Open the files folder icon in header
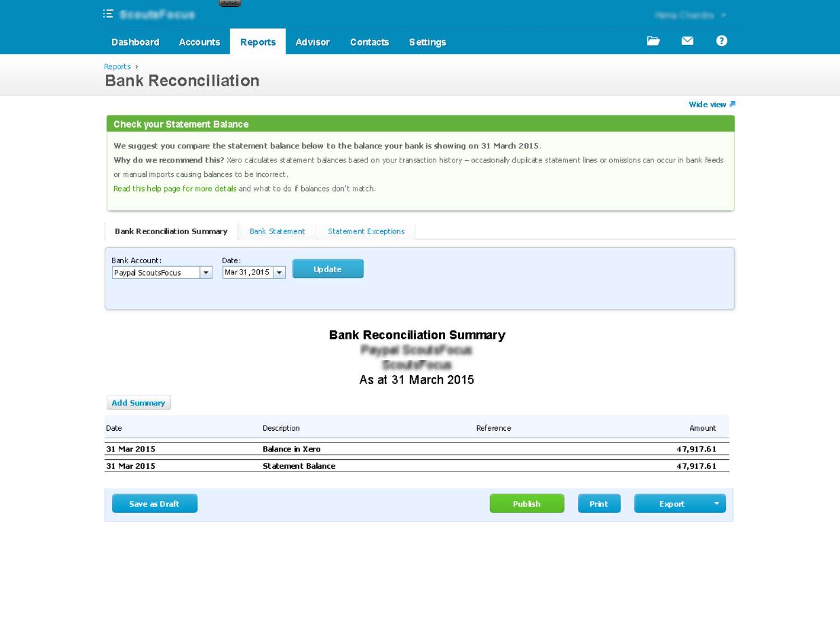The image size is (840, 620). pos(653,40)
